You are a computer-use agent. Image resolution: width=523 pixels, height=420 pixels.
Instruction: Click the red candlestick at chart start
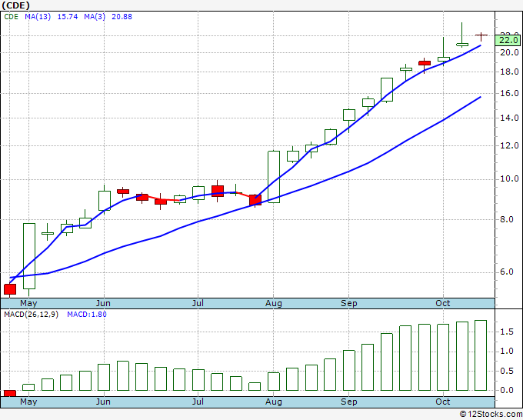(10, 289)
